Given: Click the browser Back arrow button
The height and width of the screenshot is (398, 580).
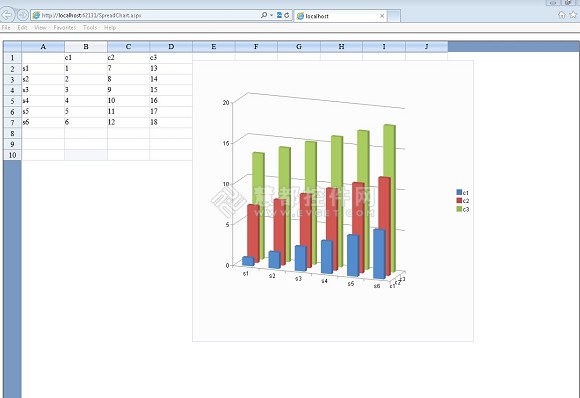Looking at the screenshot, I should tap(7, 15).
